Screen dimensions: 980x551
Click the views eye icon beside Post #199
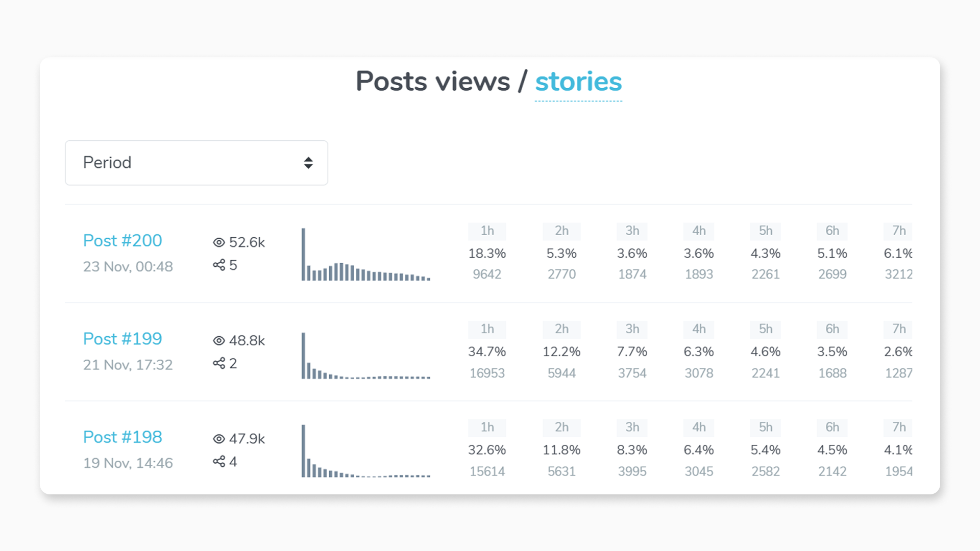click(219, 340)
